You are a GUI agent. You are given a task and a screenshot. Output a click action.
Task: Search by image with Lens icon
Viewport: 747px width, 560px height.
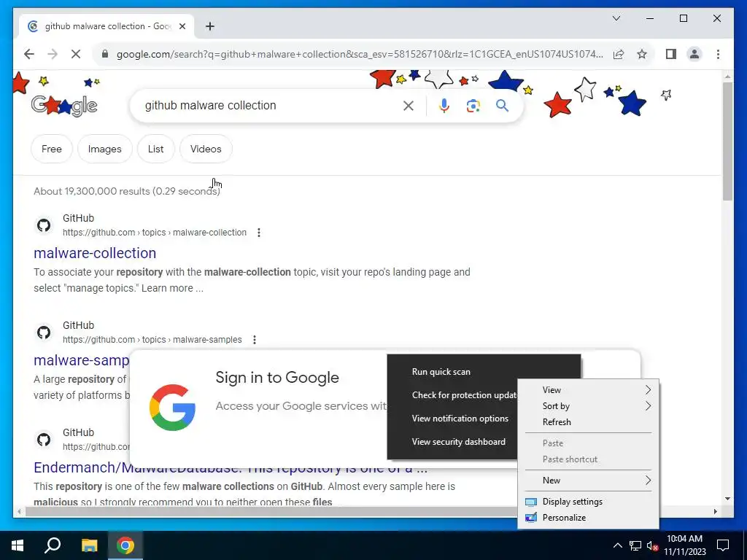point(473,106)
